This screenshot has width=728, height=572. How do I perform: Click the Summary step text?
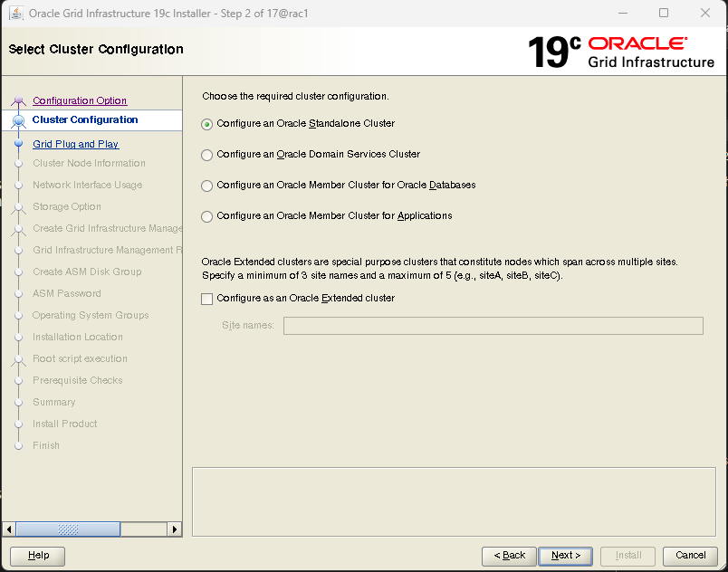53,402
